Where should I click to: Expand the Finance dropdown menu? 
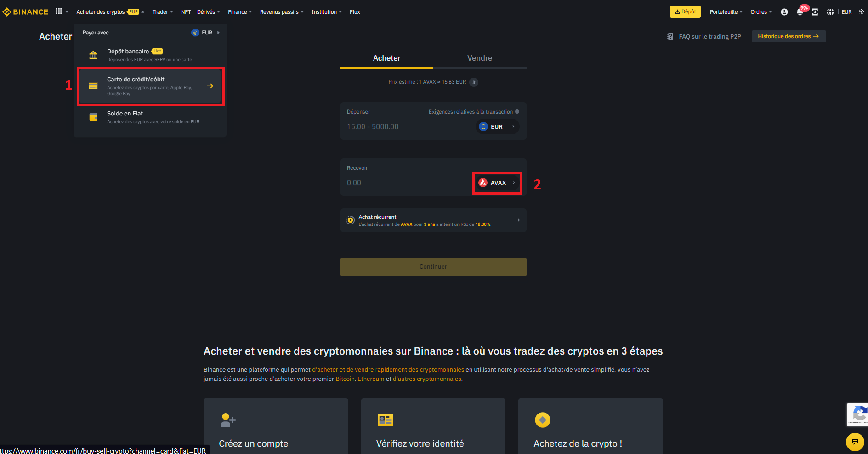(240, 12)
